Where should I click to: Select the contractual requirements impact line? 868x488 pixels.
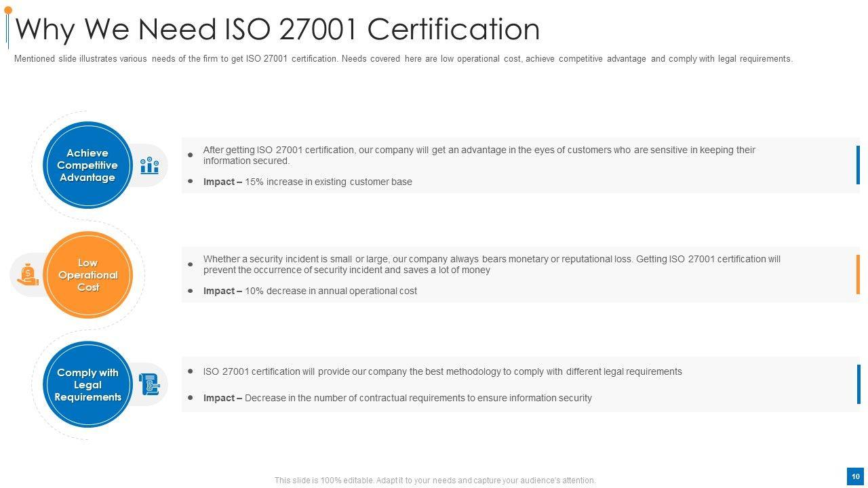tap(397, 398)
